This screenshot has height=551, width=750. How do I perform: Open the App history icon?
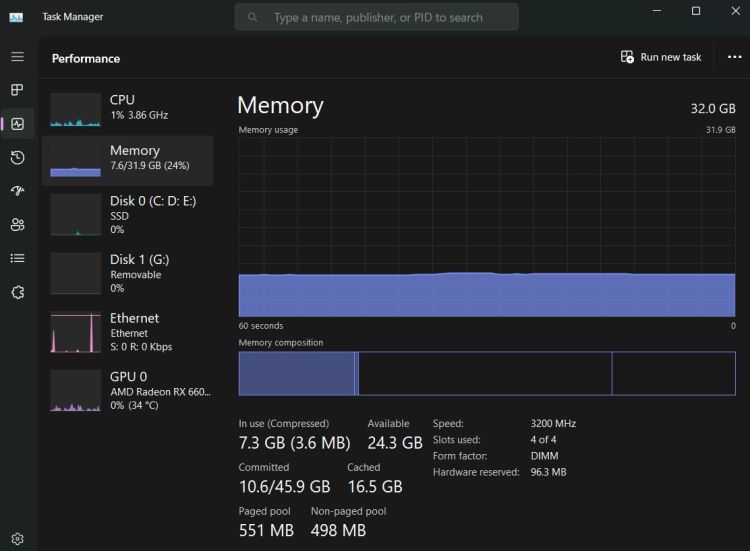(x=17, y=158)
